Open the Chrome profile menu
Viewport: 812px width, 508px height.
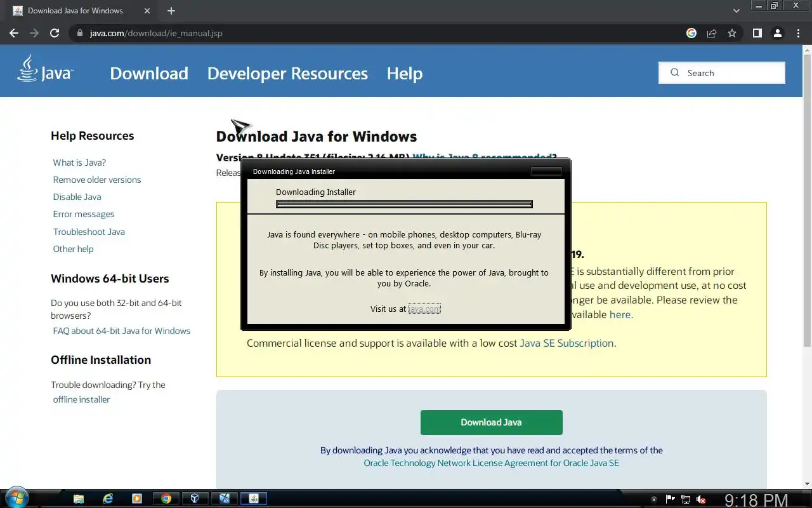777,33
